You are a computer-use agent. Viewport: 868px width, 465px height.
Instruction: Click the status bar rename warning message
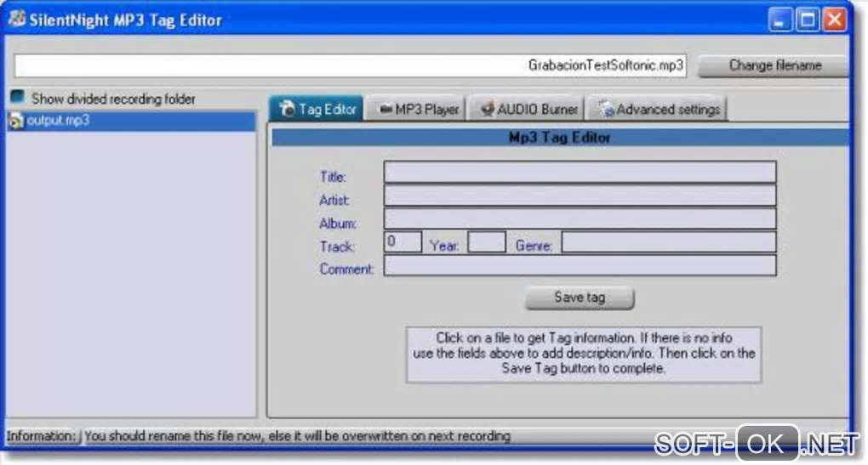(x=297, y=436)
